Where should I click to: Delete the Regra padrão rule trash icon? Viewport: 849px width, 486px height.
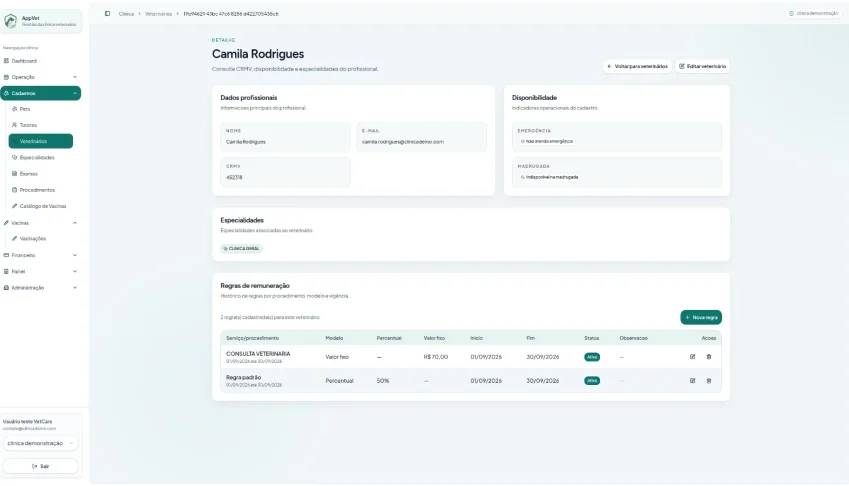tap(709, 380)
